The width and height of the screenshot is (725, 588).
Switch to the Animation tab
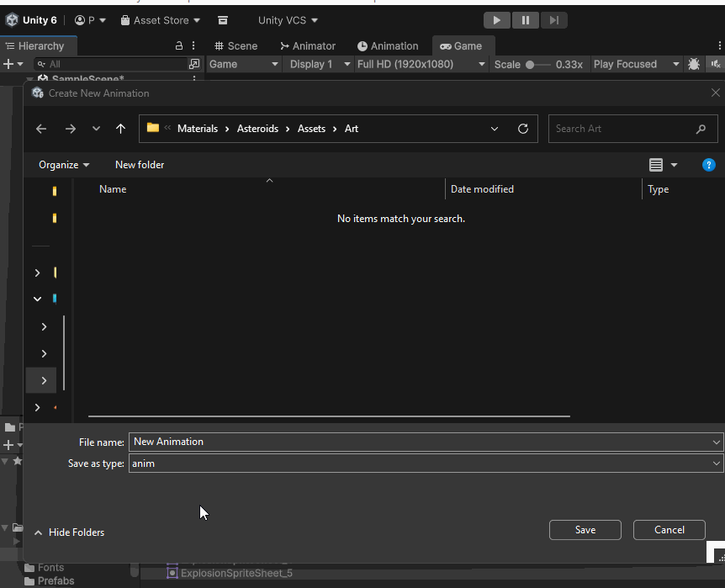coord(388,45)
